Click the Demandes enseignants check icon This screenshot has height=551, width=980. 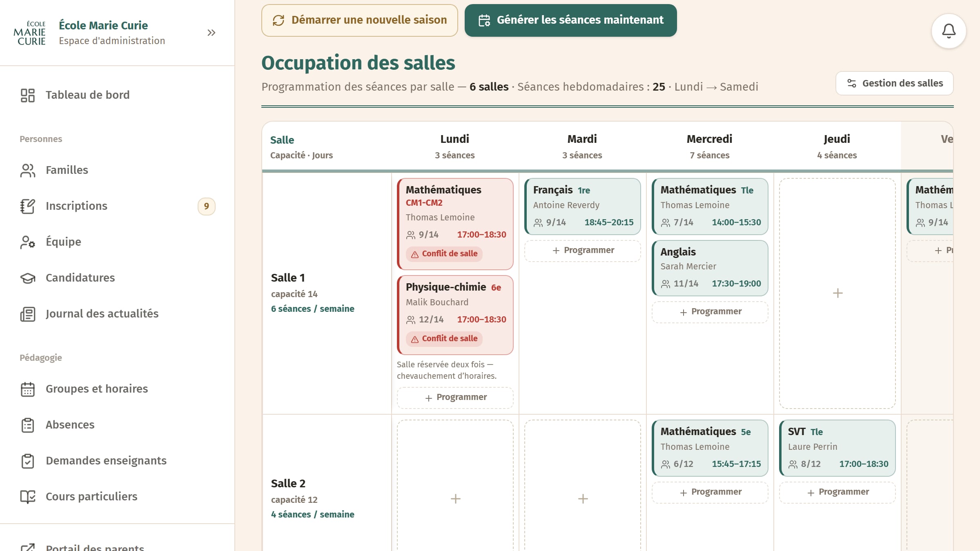[28, 461]
